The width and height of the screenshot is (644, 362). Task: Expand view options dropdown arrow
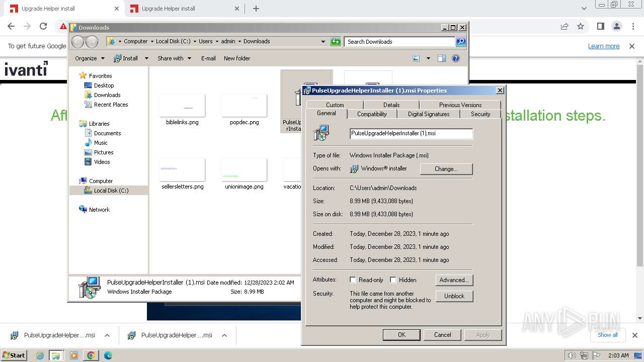[428, 58]
